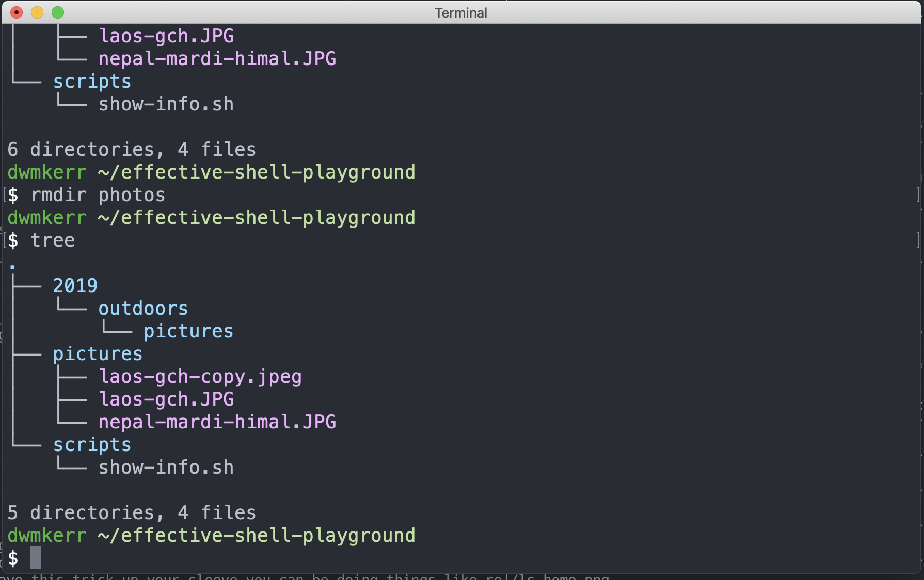
Task: Click the 'tree' command after rmdir
Action: click(53, 240)
